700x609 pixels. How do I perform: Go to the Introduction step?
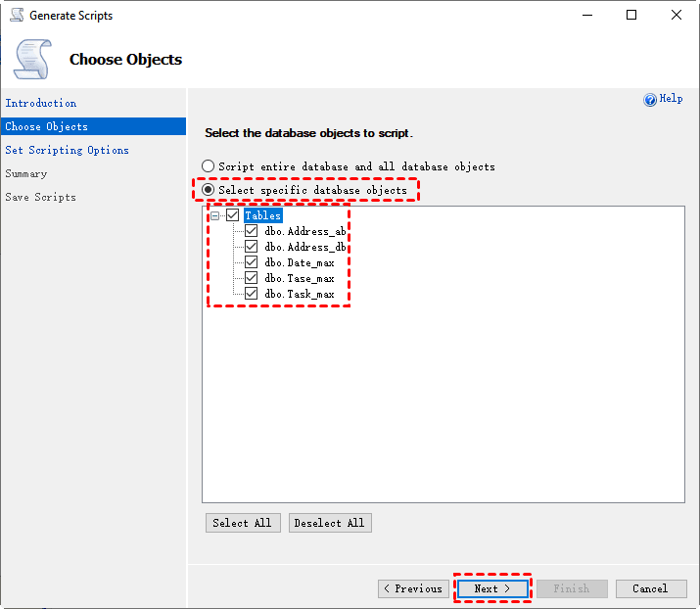40,103
